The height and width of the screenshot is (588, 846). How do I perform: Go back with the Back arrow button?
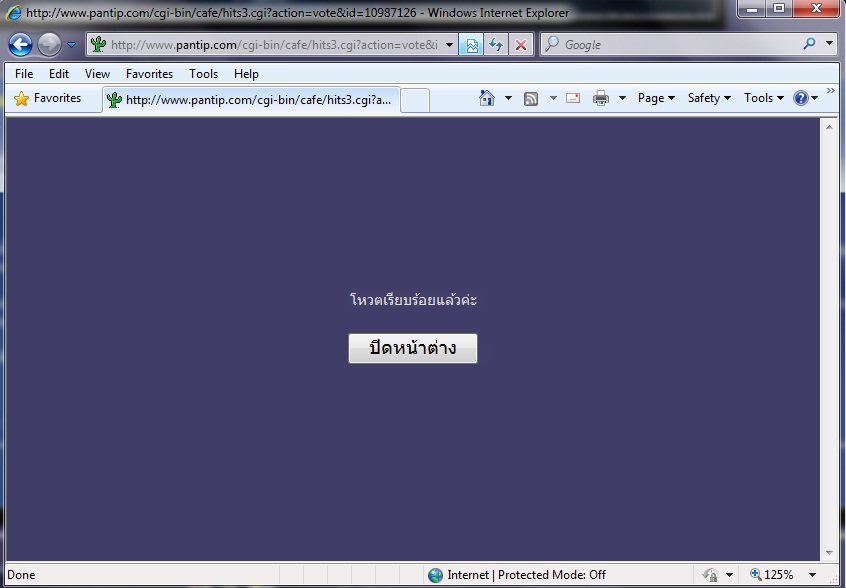(x=21, y=45)
